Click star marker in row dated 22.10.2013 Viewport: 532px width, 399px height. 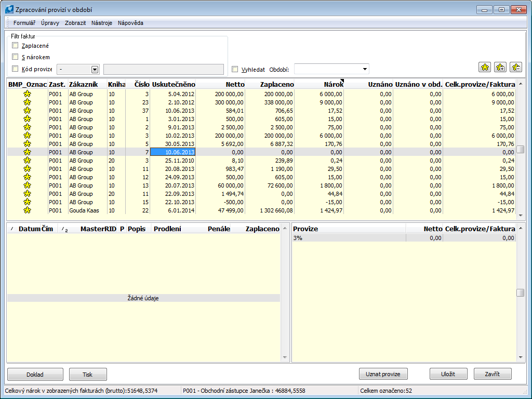[27, 202]
